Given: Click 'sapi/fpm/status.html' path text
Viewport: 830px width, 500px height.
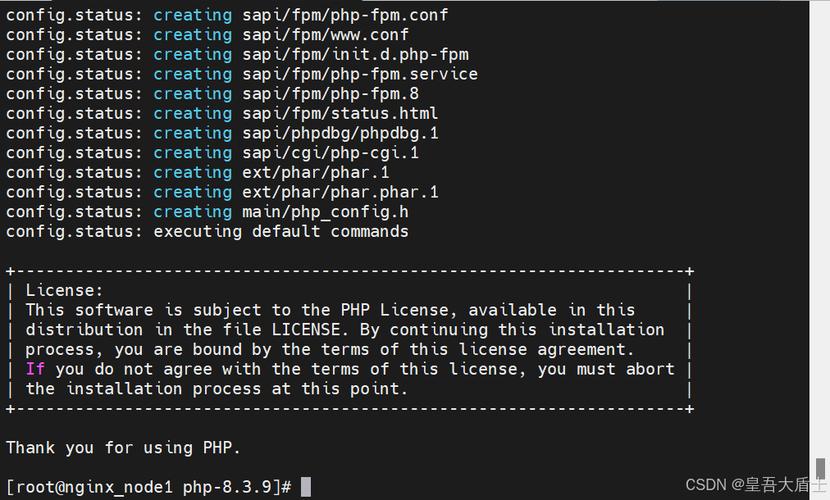Looking at the screenshot, I should tap(340, 113).
